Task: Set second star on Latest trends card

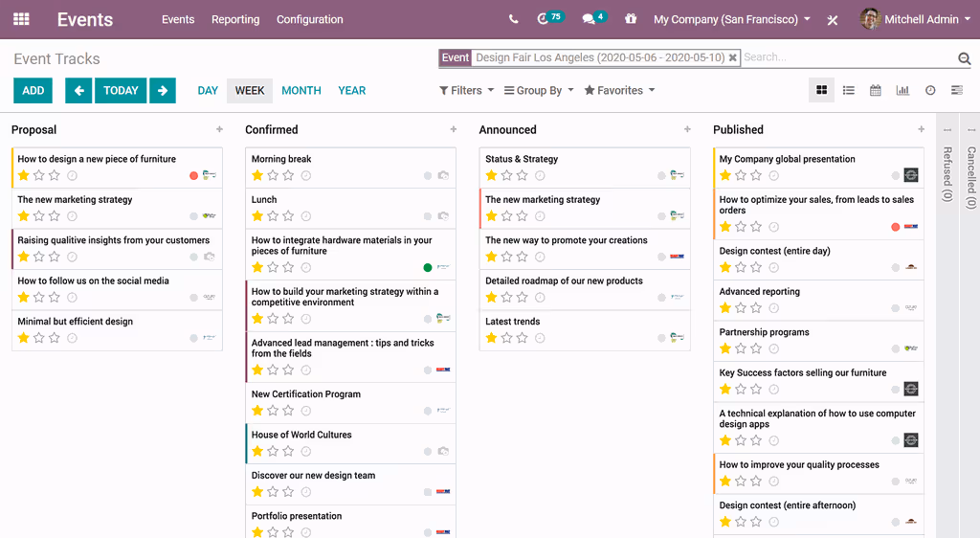Action: tap(507, 338)
